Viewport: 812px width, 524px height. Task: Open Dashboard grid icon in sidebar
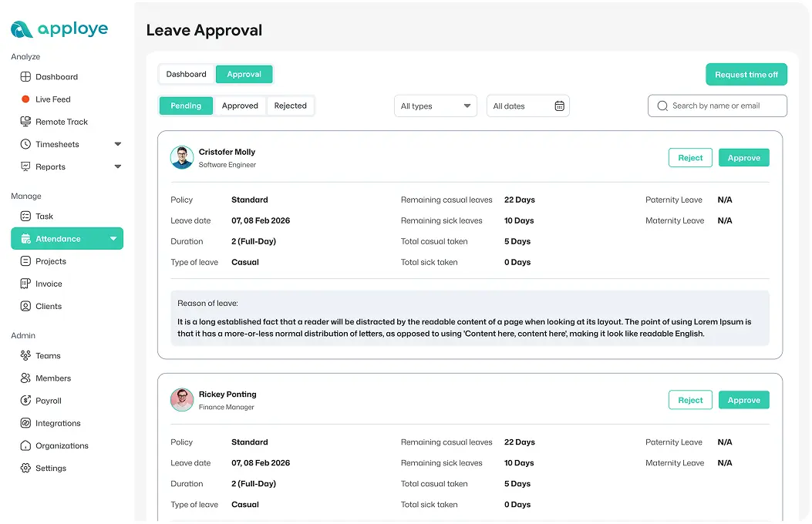tap(25, 76)
